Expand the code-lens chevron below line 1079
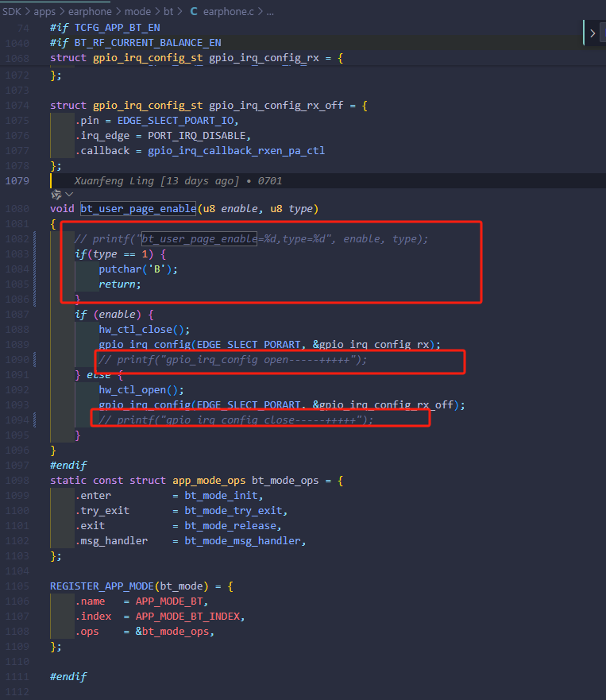This screenshot has height=700, width=606. click(69, 195)
